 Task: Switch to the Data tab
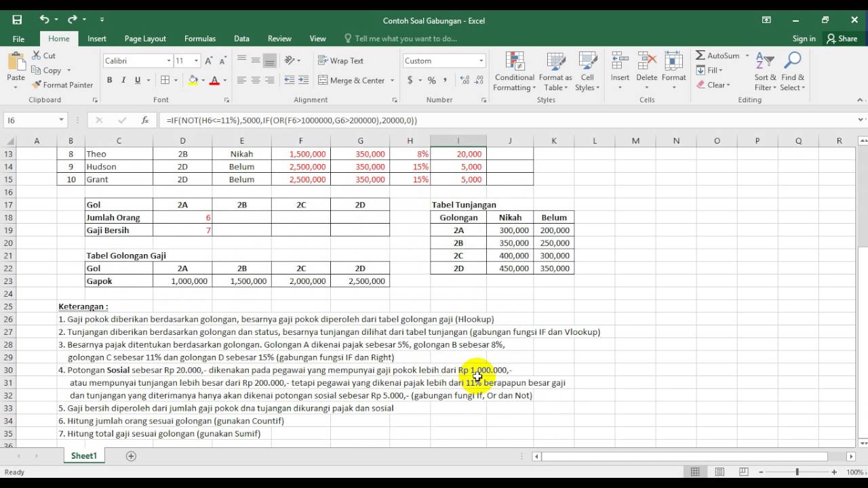click(x=241, y=39)
